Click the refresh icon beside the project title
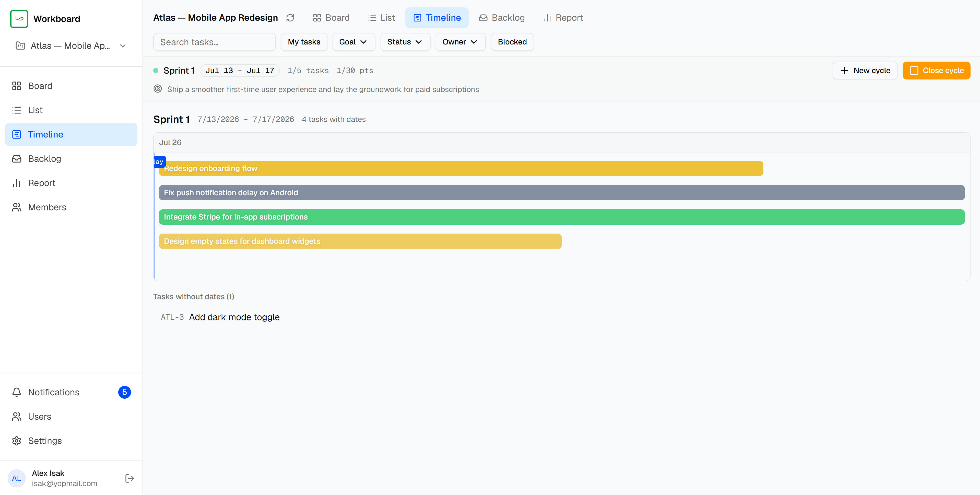 pos(290,18)
